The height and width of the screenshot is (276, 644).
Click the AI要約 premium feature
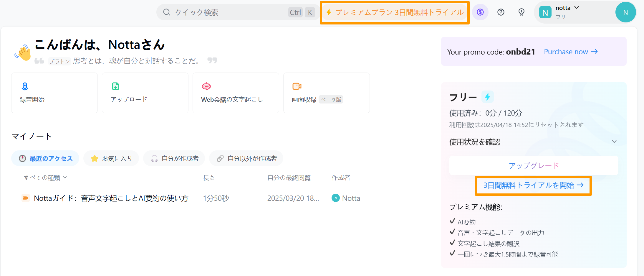(x=466, y=222)
